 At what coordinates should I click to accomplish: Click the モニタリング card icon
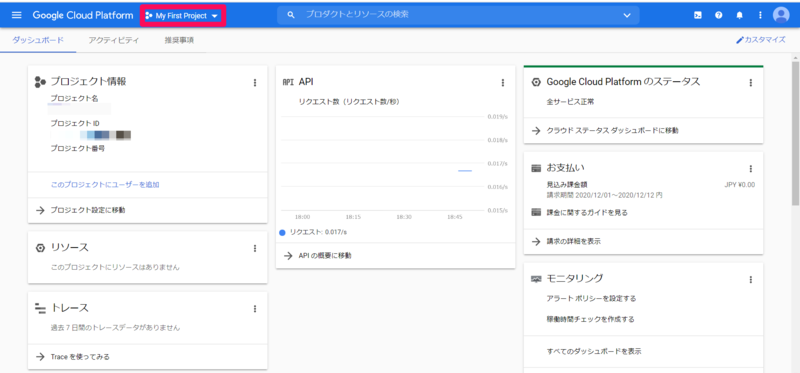[536, 279]
